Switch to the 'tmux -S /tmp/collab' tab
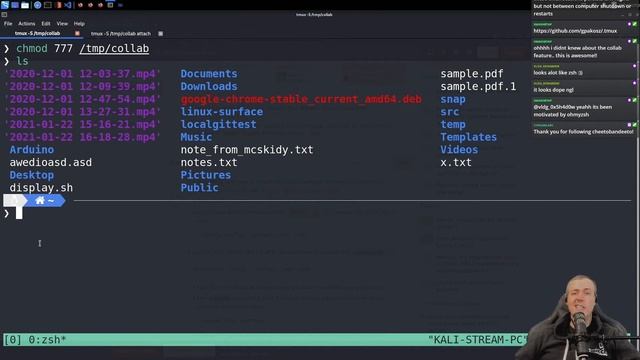 tap(38, 33)
